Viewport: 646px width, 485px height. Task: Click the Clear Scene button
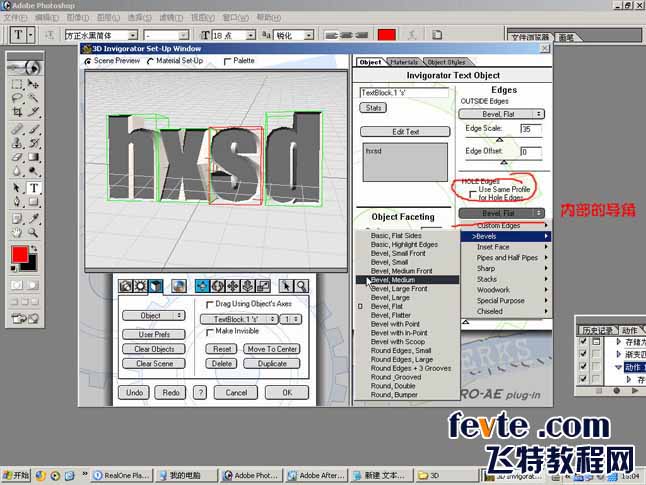coord(154,363)
